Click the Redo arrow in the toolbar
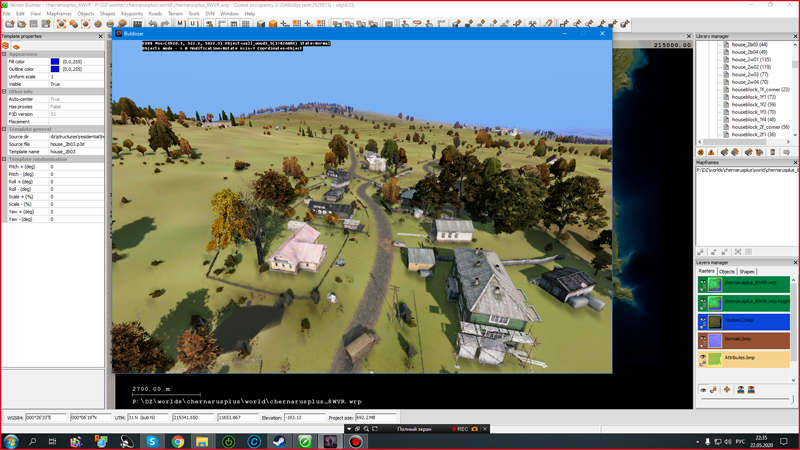Viewport: 800px width, 450px height. tap(165, 24)
